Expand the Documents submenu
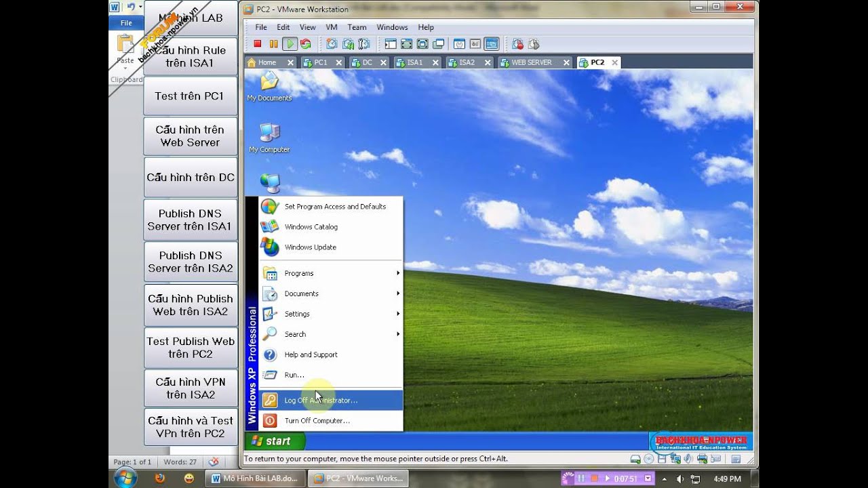Screen dimensions: 868x488 tap(331, 293)
